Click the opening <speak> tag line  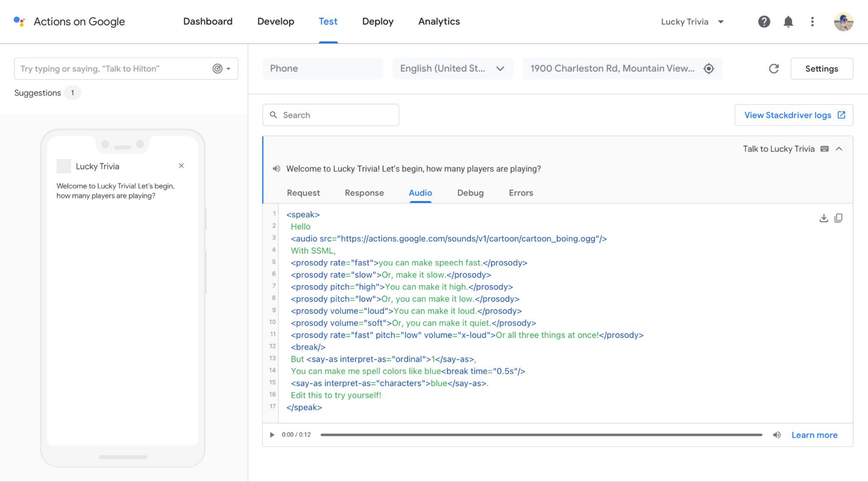click(x=303, y=214)
